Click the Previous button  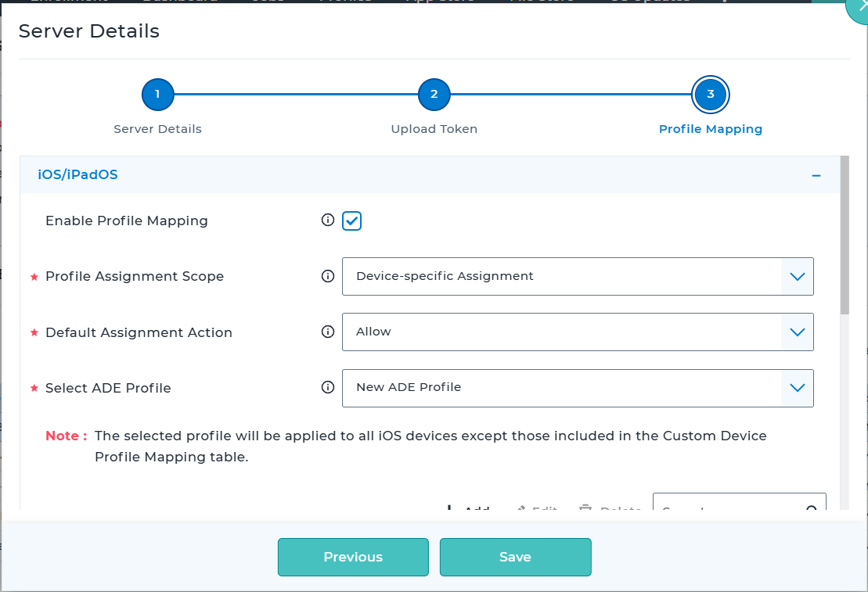tap(353, 557)
